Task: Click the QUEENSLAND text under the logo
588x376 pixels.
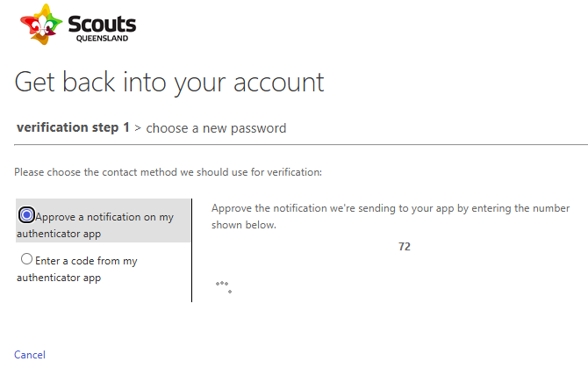Action: [102, 39]
